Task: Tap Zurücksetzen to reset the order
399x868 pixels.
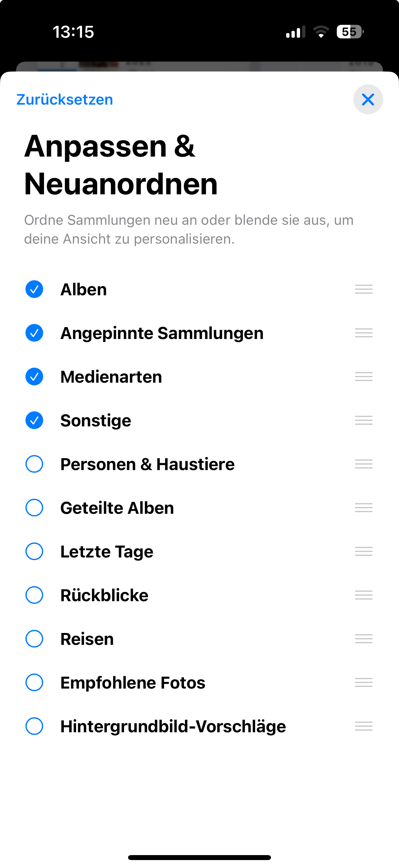Action: [x=65, y=100]
